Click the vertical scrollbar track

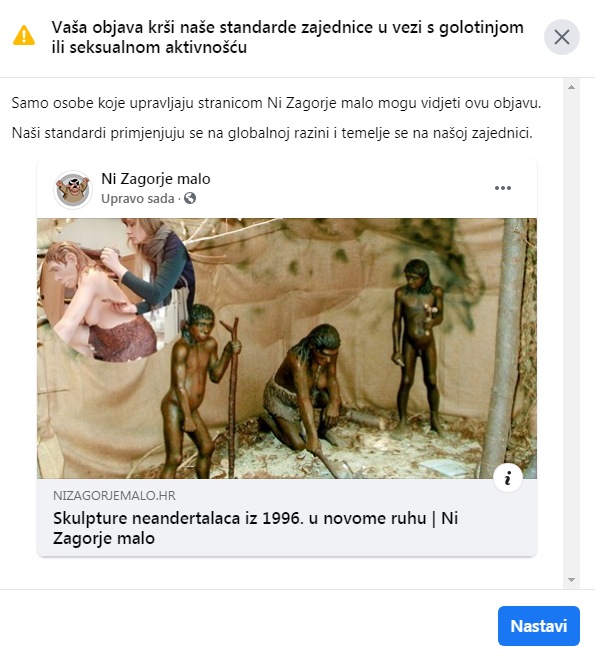coord(571,334)
